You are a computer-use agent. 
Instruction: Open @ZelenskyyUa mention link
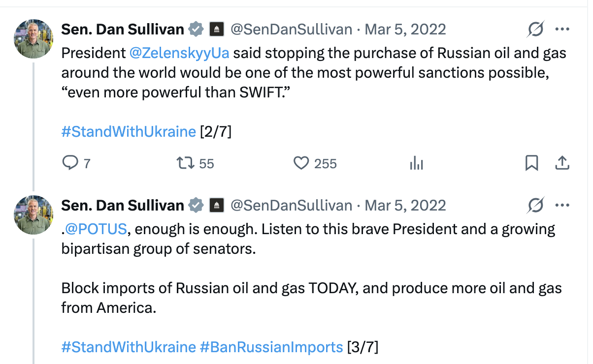point(179,53)
